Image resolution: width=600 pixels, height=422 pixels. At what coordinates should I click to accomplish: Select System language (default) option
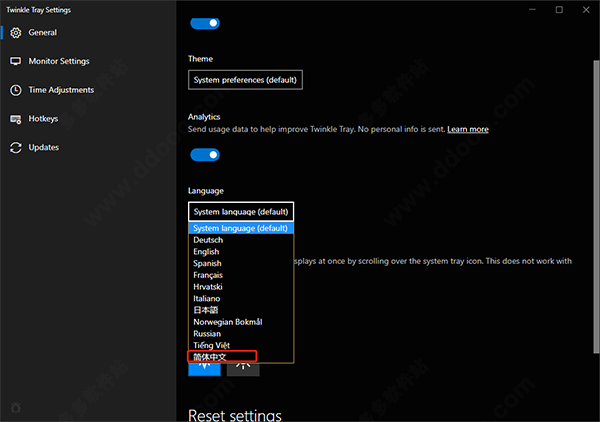(241, 228)
